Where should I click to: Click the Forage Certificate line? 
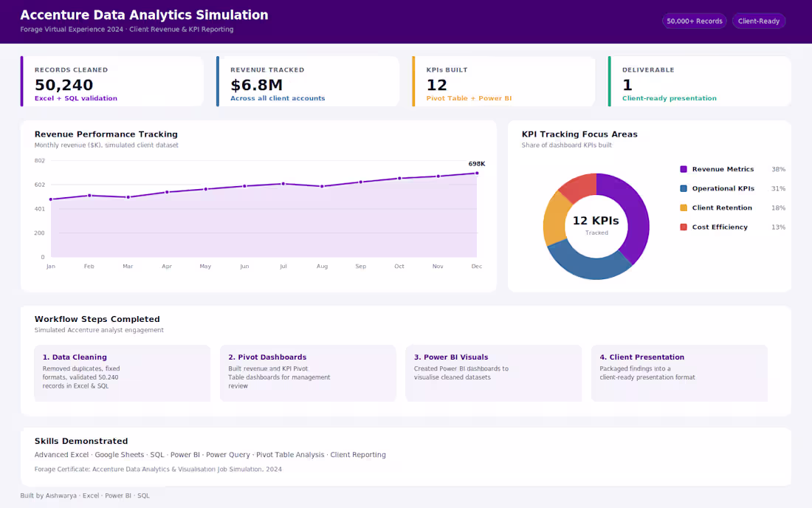pyautogui.click(x=158, y=469)
